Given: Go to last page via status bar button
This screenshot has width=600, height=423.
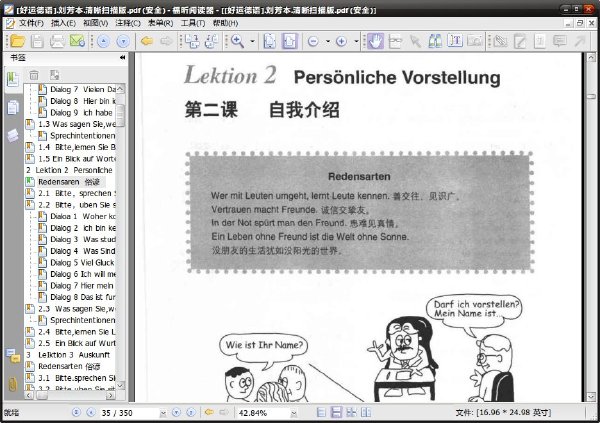Looking at the screenshot, I should point(191,412).
